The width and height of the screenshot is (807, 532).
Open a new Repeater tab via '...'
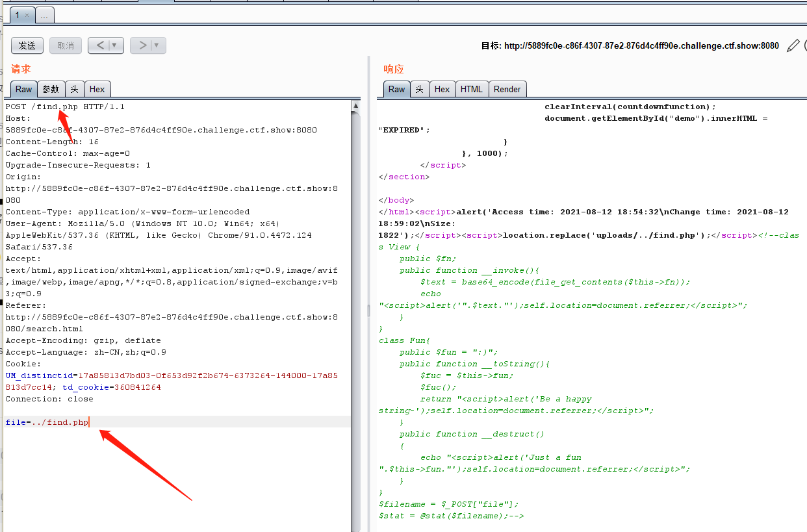45,15
